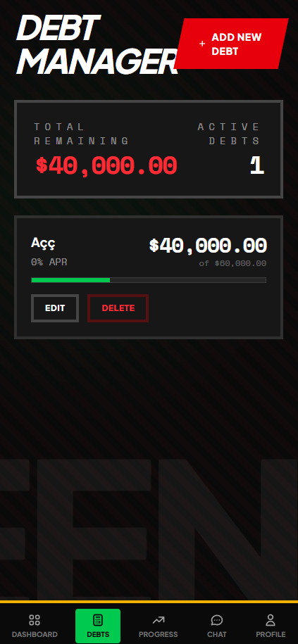Click Add New Debt button
The width and height of the screenshot is (298, 644).
(232, 44)
